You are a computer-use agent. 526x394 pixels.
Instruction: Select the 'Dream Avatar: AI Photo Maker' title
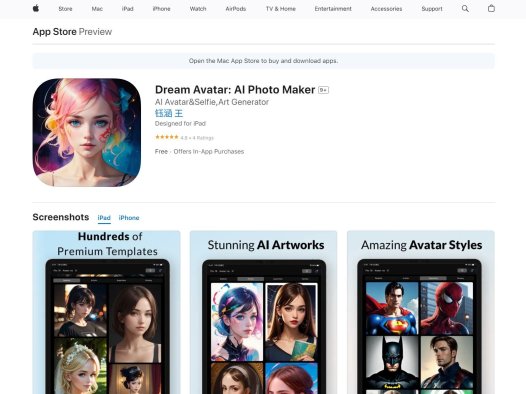tap(235, 90)
